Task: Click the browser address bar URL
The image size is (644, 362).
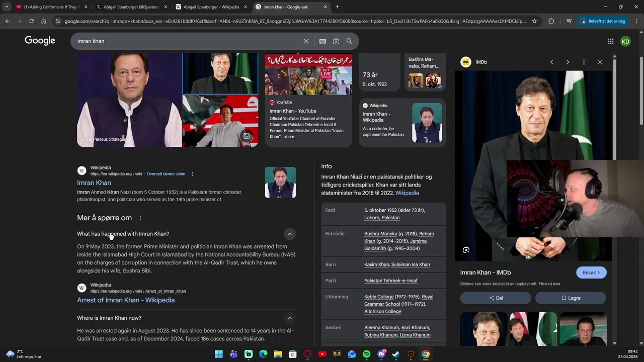Action: [x=295, y=21]
